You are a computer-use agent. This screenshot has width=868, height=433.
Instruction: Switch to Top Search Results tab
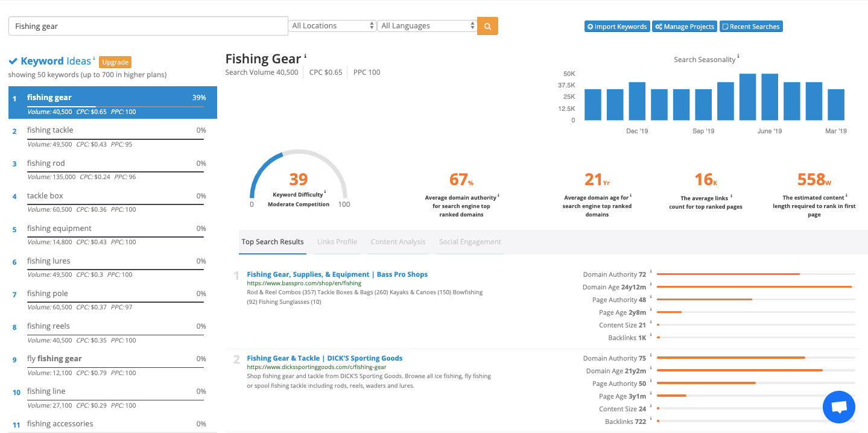(x=273, y=242)
